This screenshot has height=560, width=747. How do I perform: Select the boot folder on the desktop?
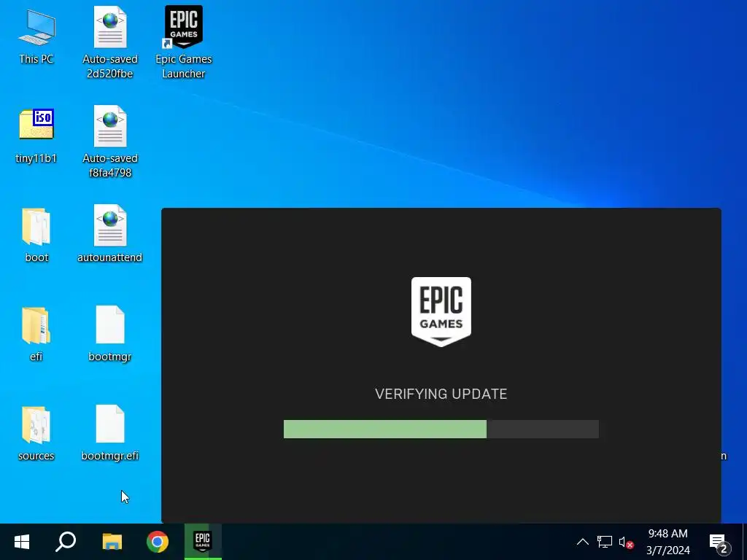click(36, 236)
